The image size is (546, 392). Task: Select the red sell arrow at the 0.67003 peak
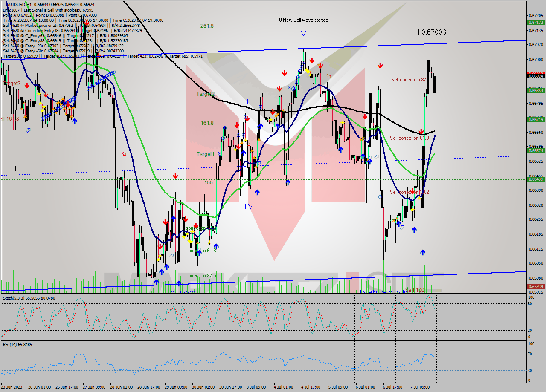(312, 60)
